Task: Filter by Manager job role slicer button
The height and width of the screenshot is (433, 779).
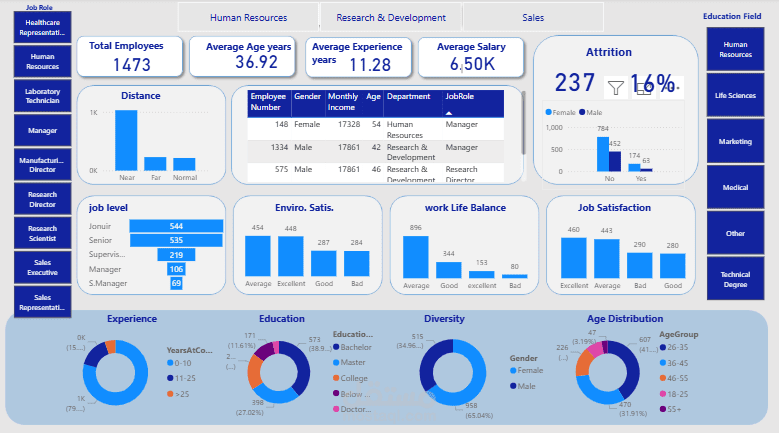Action: (x=43, y=131)
